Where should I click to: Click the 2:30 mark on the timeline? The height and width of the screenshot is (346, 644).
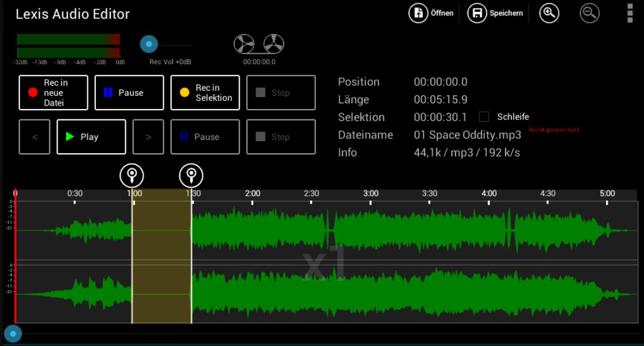[311, 193]
